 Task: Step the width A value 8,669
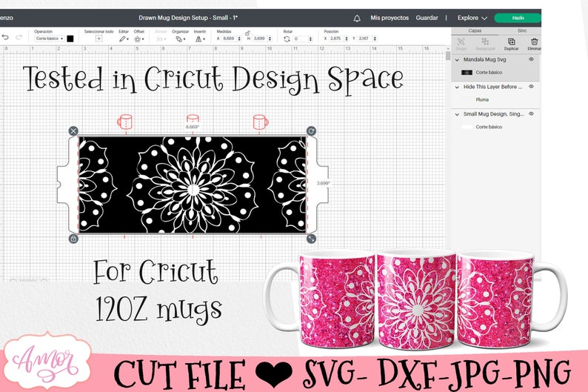pos(240,39)
